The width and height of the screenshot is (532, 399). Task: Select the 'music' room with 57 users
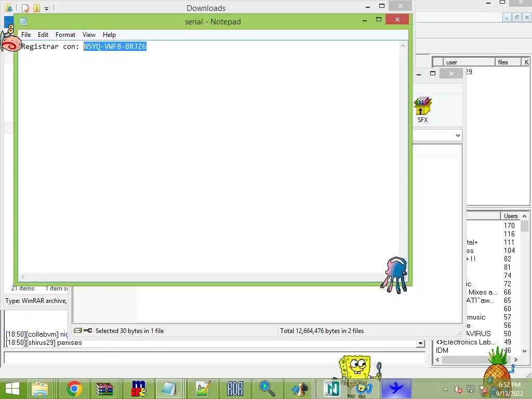[494, 317]
